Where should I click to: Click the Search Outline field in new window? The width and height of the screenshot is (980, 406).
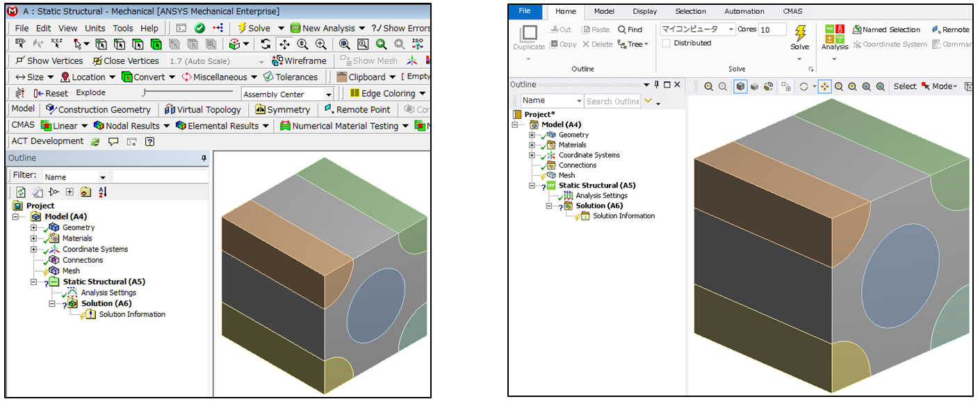[613, 101]
